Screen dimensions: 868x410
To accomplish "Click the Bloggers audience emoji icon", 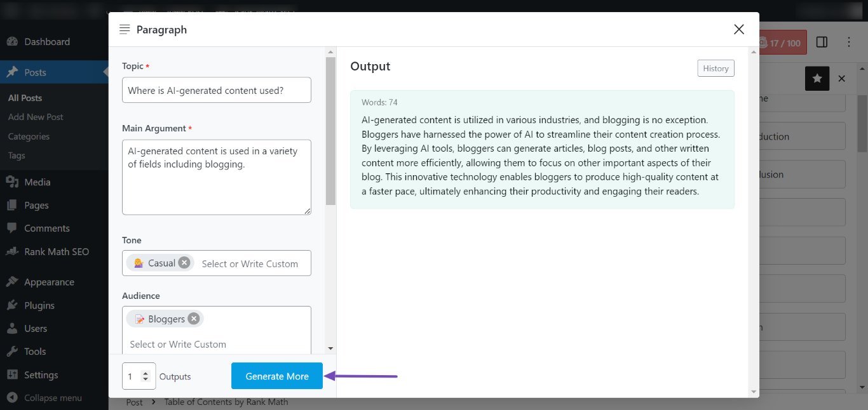I will click(x=140, y=319).
